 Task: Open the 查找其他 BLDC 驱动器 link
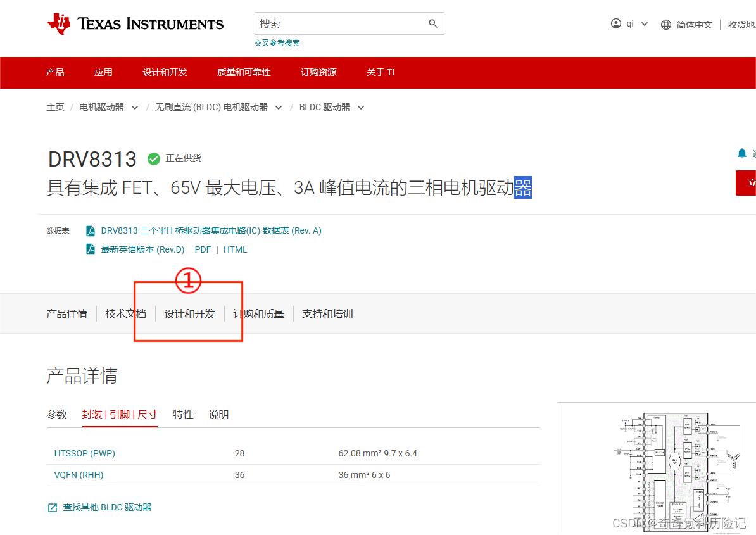[x=107, y=508]
